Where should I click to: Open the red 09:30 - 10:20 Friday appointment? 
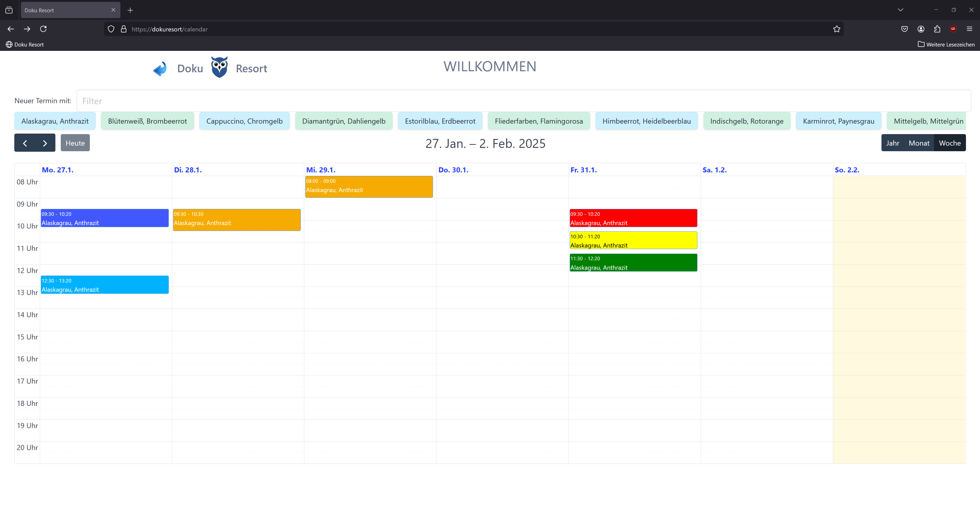[x=633, y=218]
